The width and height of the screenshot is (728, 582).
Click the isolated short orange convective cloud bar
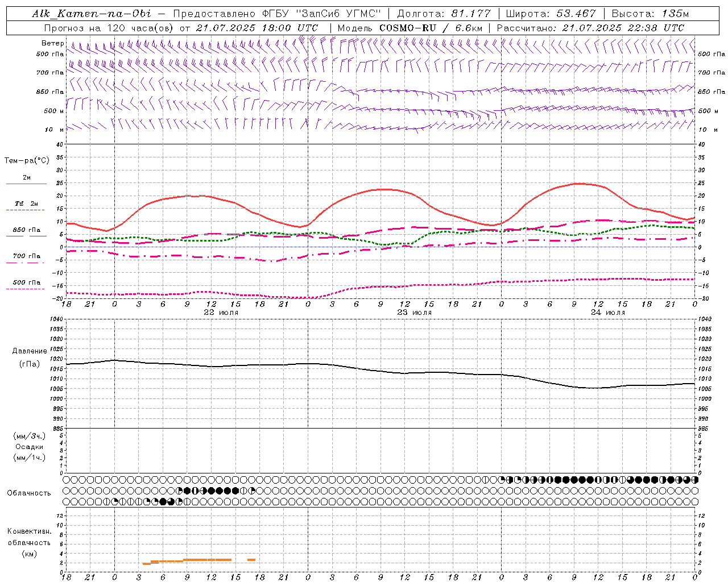251,560
